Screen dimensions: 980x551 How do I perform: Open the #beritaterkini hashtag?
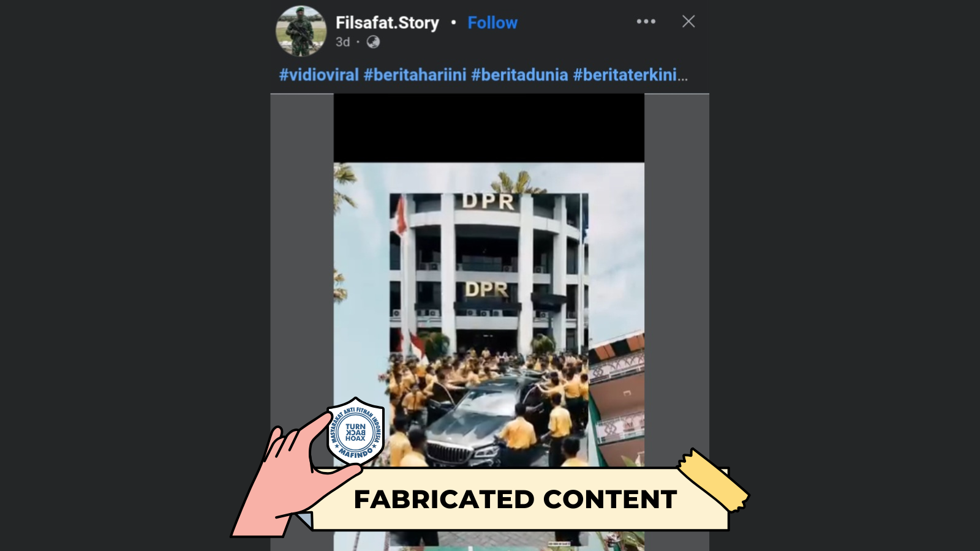tap(625, 75)
